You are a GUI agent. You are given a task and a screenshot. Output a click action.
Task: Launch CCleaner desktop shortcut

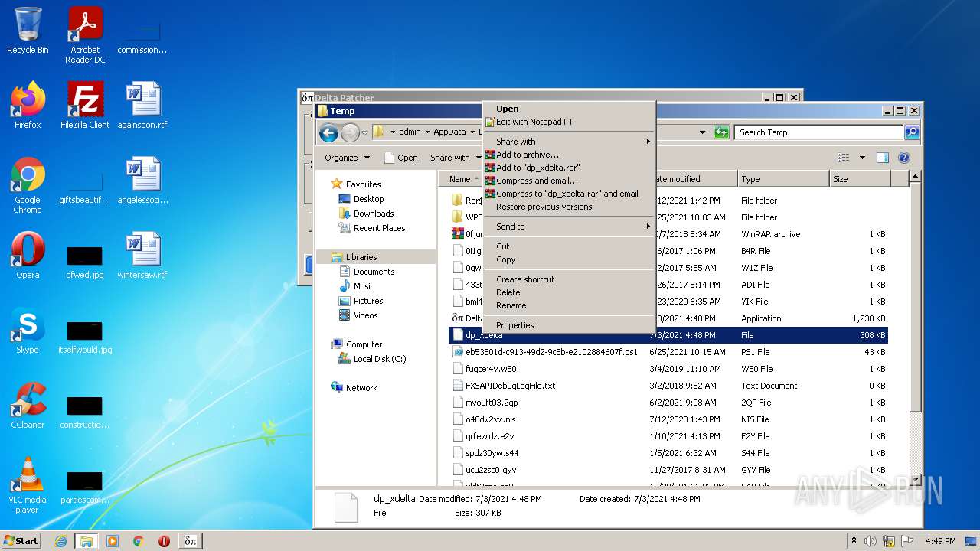[x=28, y=406]
